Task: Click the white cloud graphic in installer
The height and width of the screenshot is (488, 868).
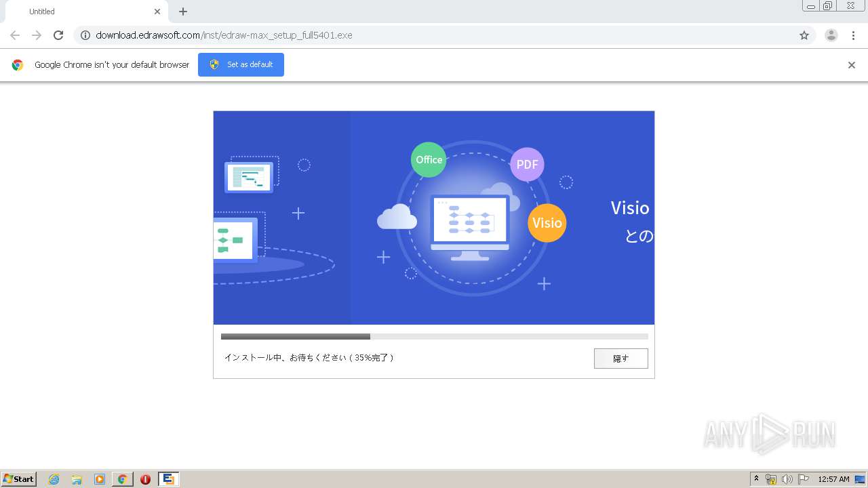Action: point(397,217)
